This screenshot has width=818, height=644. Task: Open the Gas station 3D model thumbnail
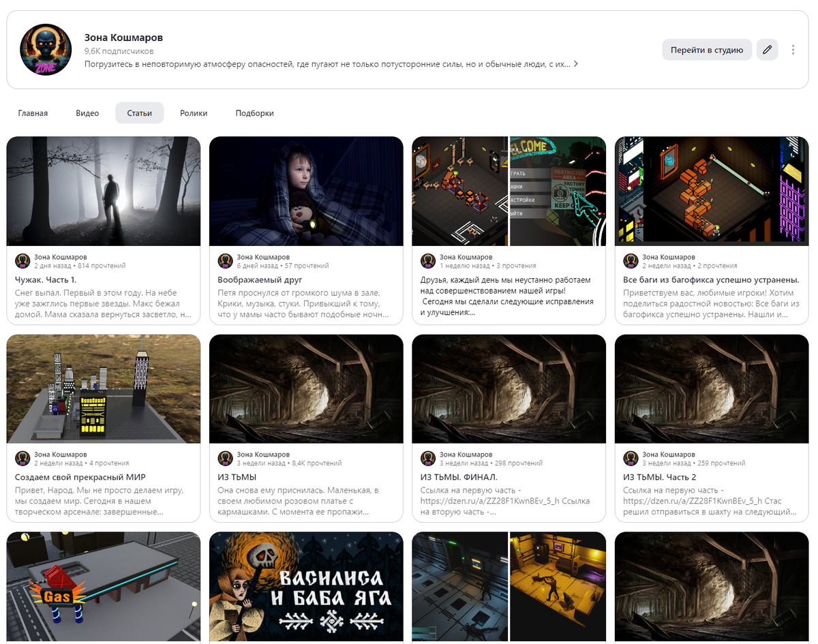(x=104, y=587)
